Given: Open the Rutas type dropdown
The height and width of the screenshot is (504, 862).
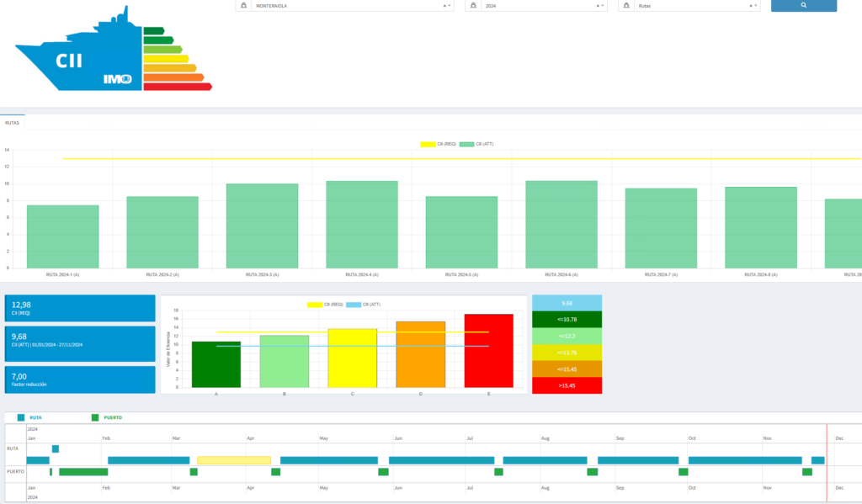Looking at the screenshot, I should [690, 5].
